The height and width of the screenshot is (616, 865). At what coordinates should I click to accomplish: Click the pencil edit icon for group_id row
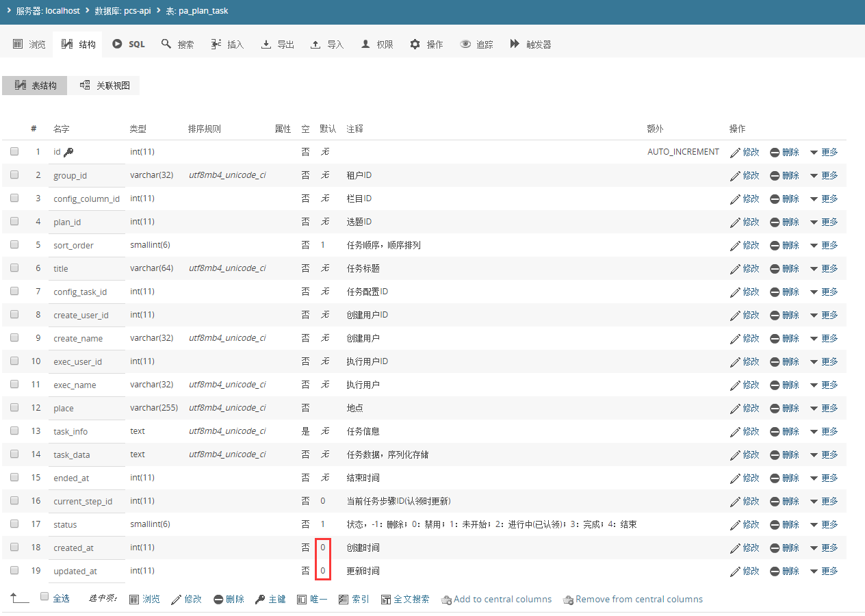point(735,175)
